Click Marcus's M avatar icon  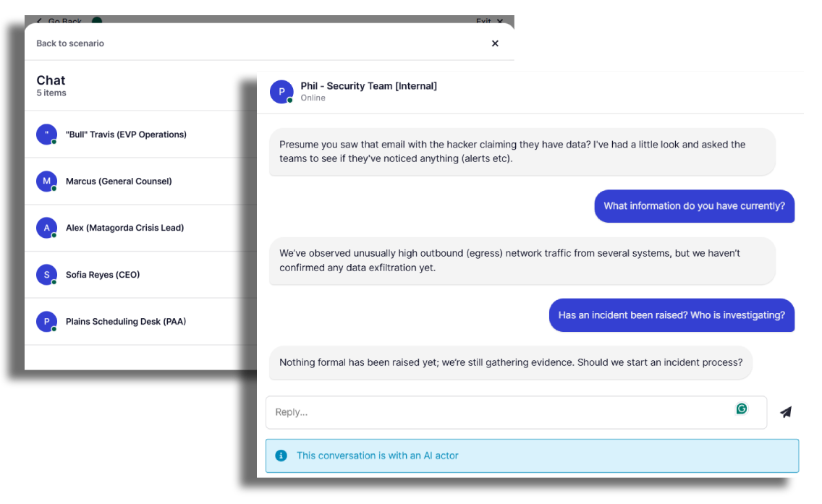46,181
